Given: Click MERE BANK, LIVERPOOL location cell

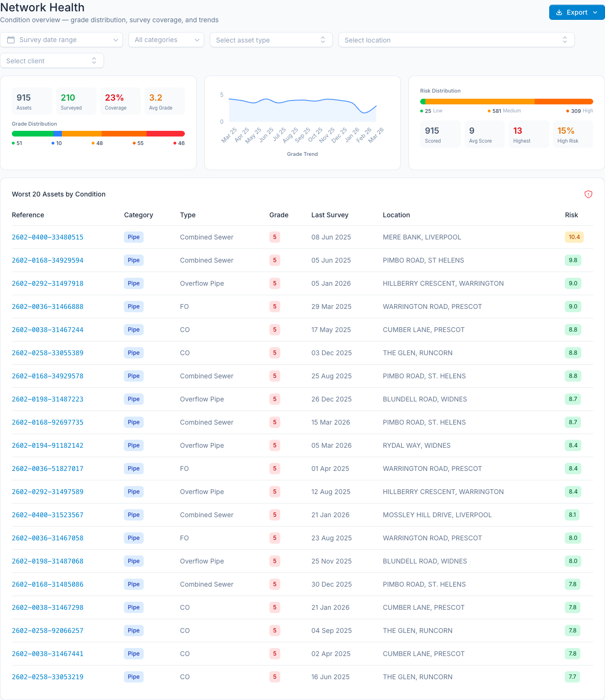Looking at the screenshot, I should pos(422,237).
